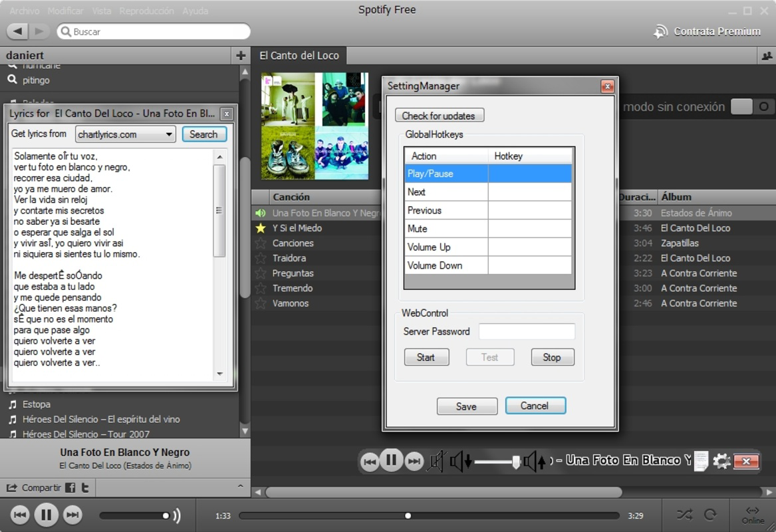Open the Vista menu
This screenshot has height=532, width=776.
pos(102,11)
